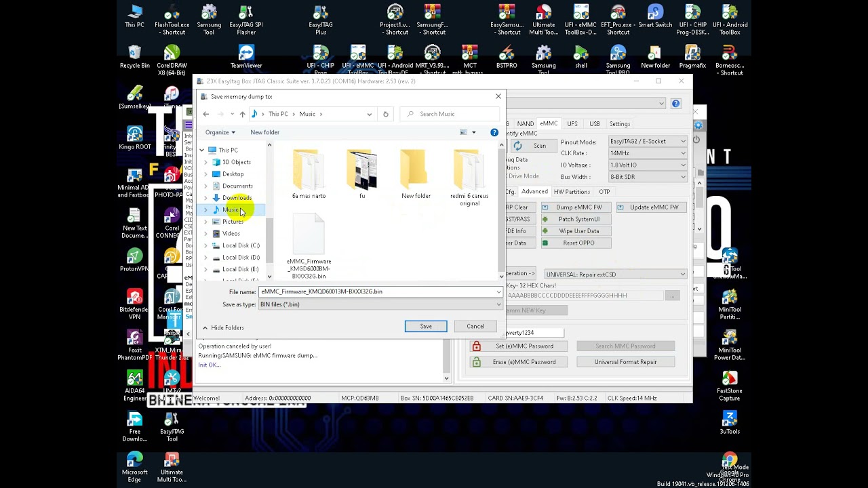Collapse This PC tree node

click(201, 150)
